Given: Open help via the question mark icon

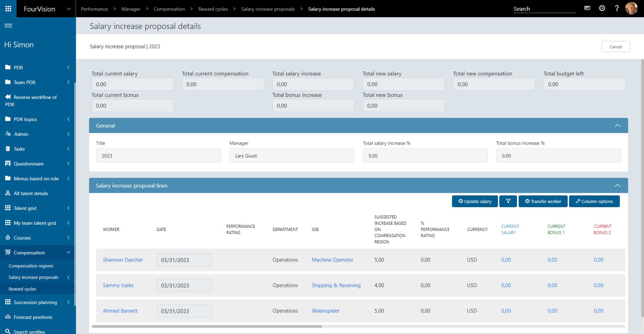Looking at the screenshot, I should coord(617,8).
